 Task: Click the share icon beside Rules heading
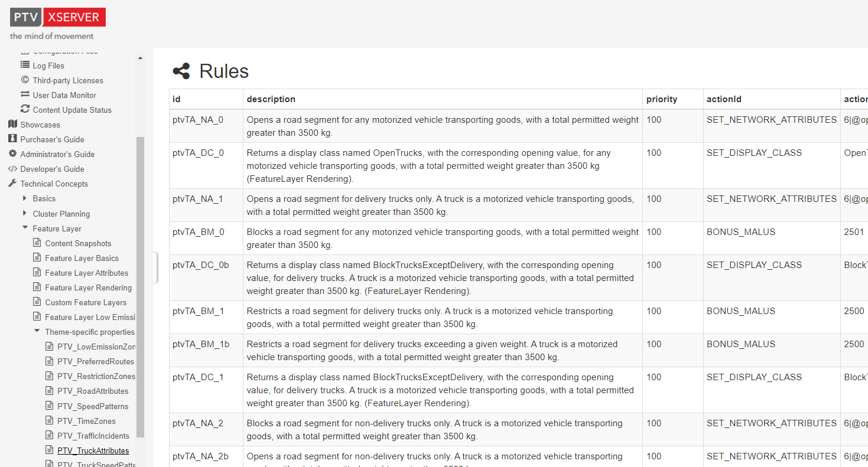click(x=181, y=71)
